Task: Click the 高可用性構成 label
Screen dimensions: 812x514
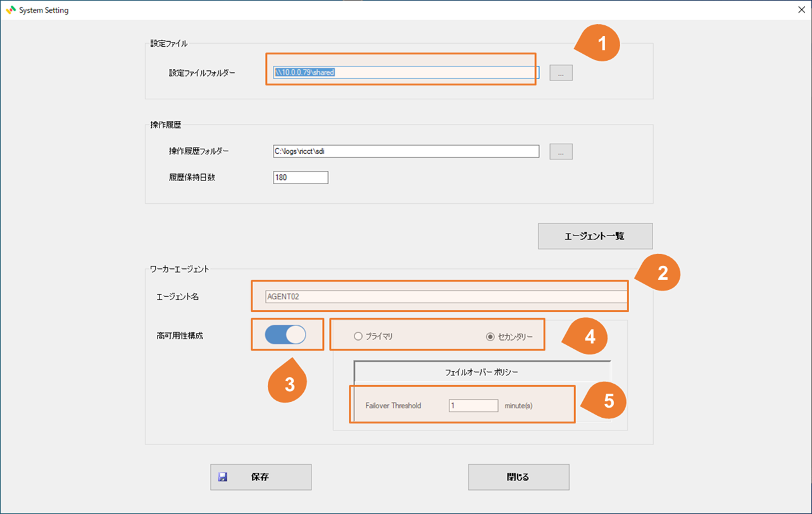Action: [x=180, y=335]
